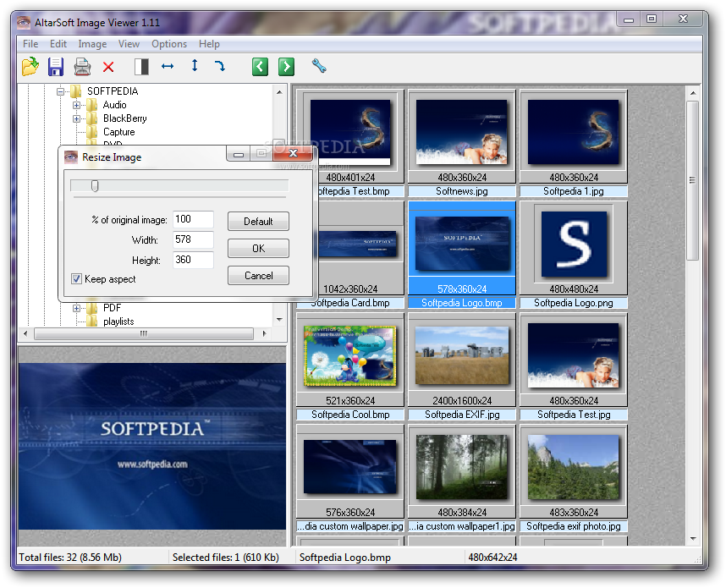The width and height of the screenshot is (726, 588).
Task: Click the AltarSoft eye icon in the title bar
Action: click(x=24, y=22)
